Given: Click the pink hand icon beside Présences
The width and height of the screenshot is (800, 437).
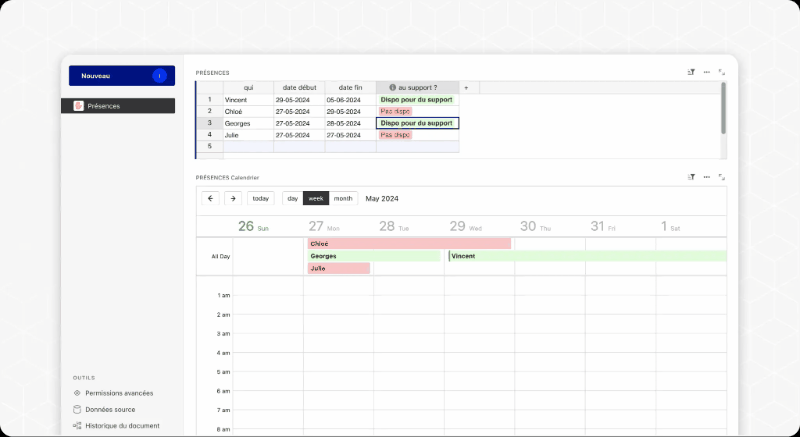Looking at the screenshot, I should (78, 106).
